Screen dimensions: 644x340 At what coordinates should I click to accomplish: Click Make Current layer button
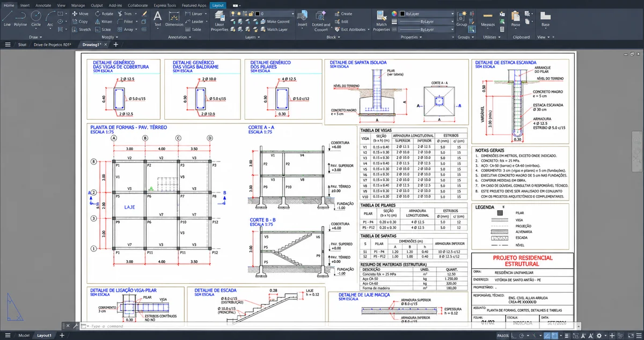coord(274,21)
